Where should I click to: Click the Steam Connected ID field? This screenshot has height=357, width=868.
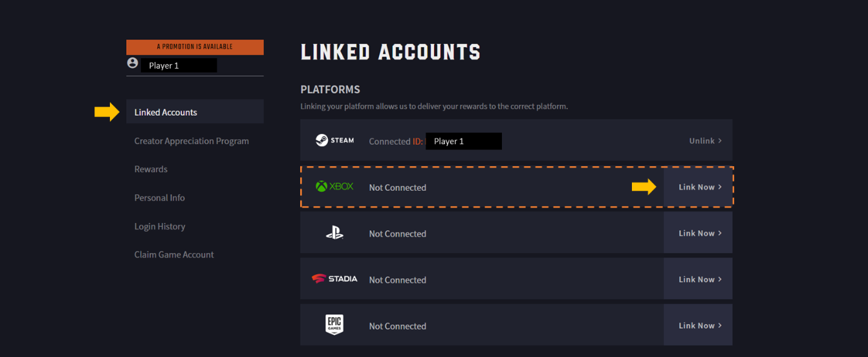[463, 141]
